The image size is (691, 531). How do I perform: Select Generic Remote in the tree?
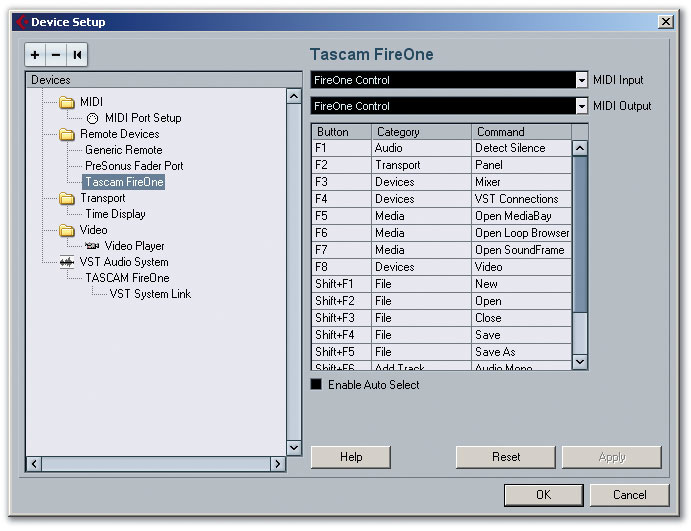(123, 150)
